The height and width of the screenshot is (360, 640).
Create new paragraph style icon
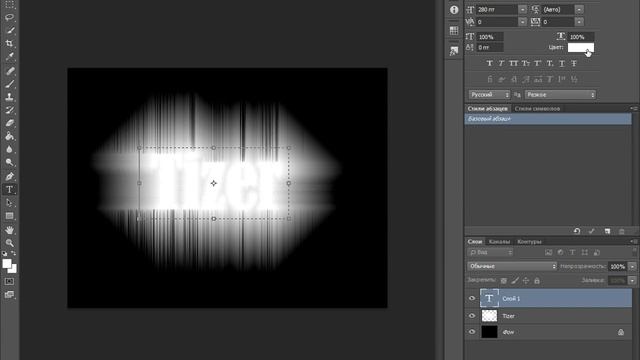tap(607, 231)
